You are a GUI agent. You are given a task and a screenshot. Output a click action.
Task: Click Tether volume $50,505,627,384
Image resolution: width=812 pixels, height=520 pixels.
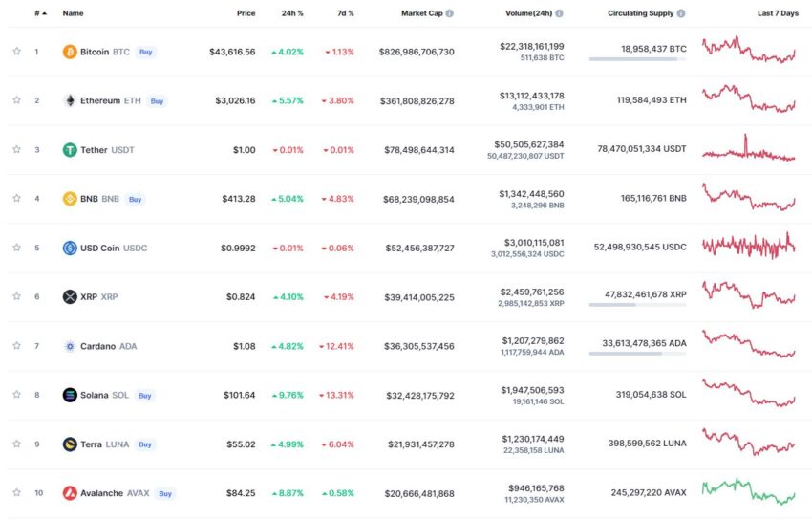tap(528, 144)
